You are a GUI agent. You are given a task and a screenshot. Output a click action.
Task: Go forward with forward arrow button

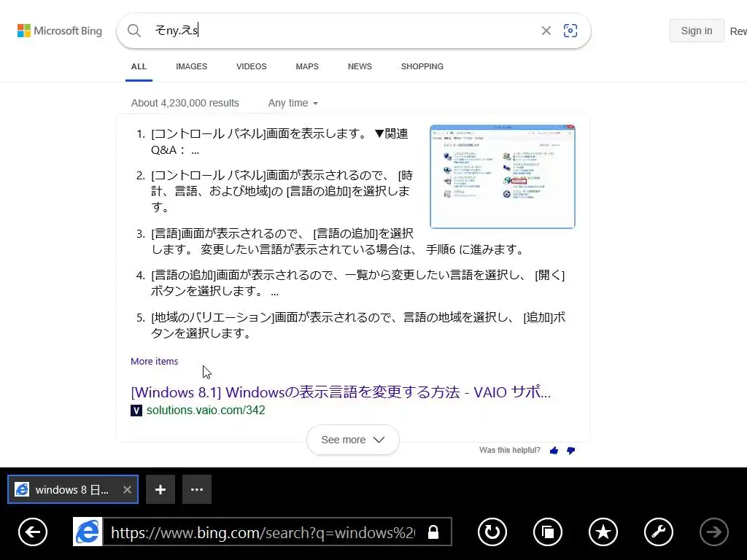click(713, 532)
